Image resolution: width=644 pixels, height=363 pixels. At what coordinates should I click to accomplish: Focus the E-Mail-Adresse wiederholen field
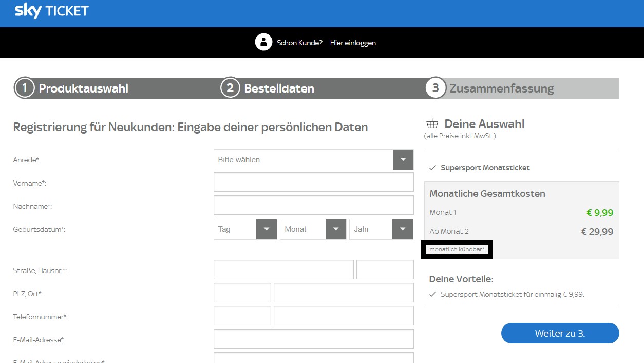coord(313,357)
